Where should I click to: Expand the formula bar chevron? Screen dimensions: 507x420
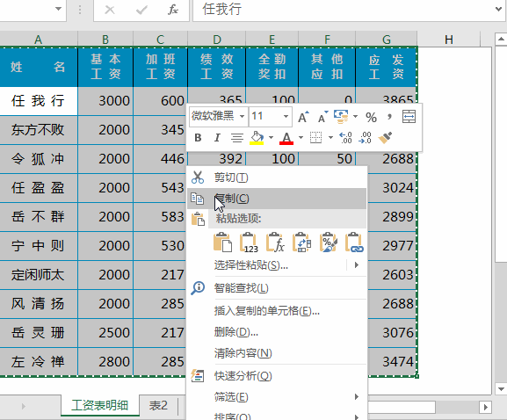498,10
